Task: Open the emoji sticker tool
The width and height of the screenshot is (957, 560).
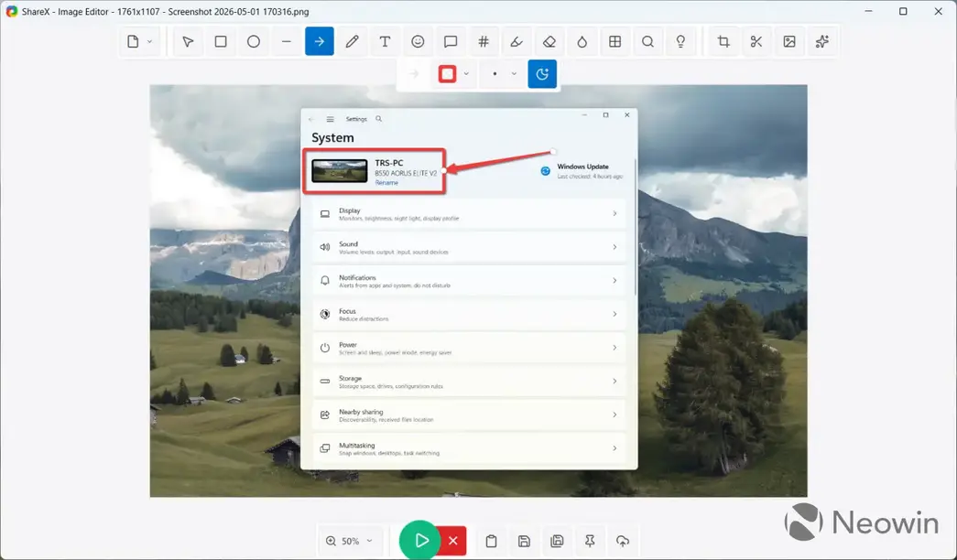Action: point(419,41)
